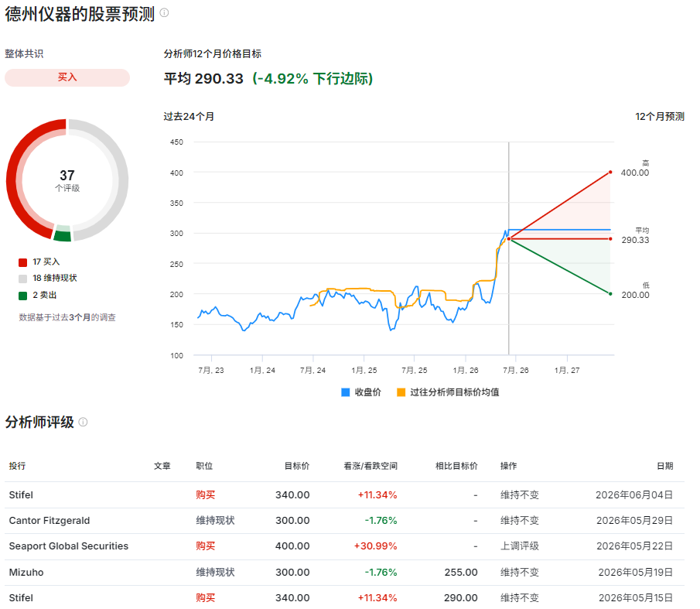Screen dimensions: 700x609
Task: Click info icon beside 德州仪器的股票预测 title
Action: coord(164,13)
